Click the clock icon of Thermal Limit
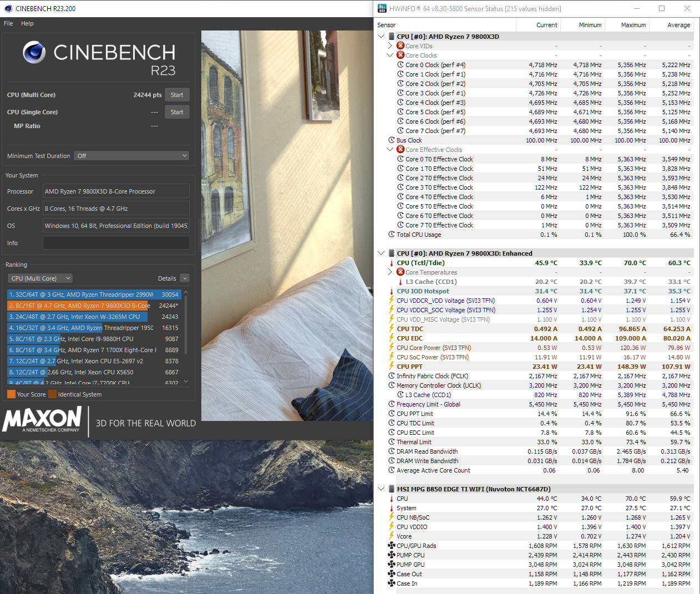Image resolution: width=700 pixels, height=594 pixels. pos(392,442)
